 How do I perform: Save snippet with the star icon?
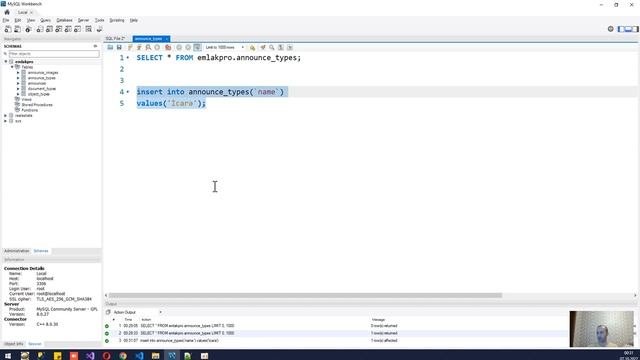252,48
